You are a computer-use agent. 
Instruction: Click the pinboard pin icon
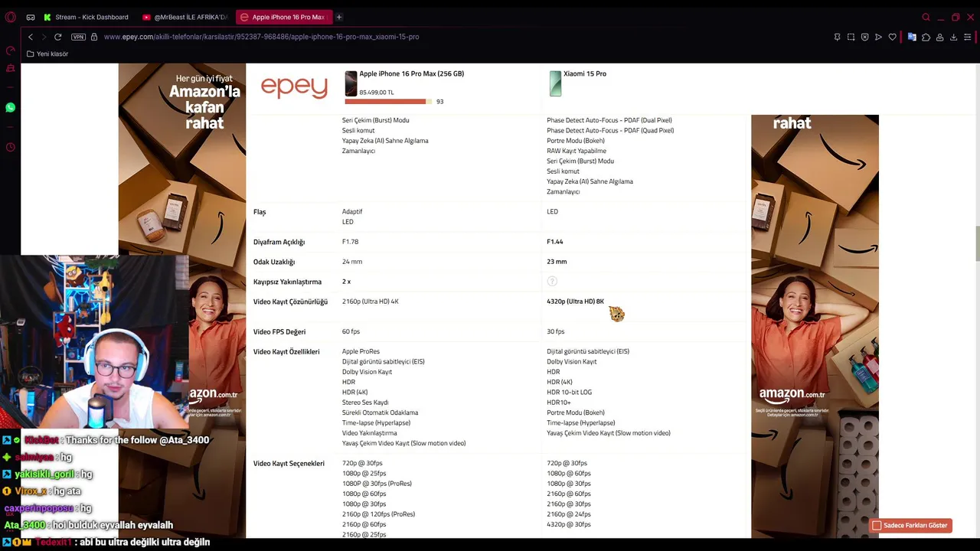point(837,37)
